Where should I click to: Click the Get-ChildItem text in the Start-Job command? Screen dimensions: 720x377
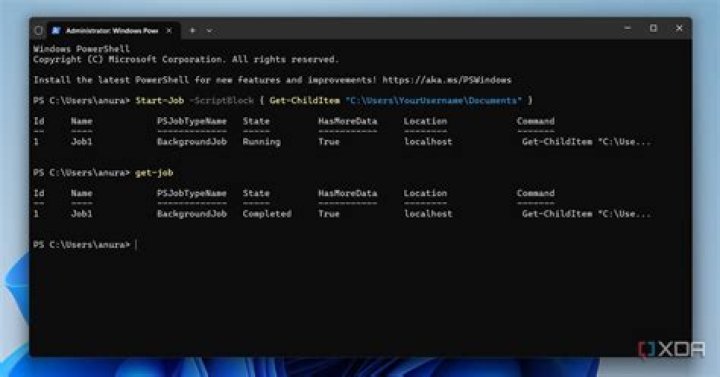(x=305, y=101)
